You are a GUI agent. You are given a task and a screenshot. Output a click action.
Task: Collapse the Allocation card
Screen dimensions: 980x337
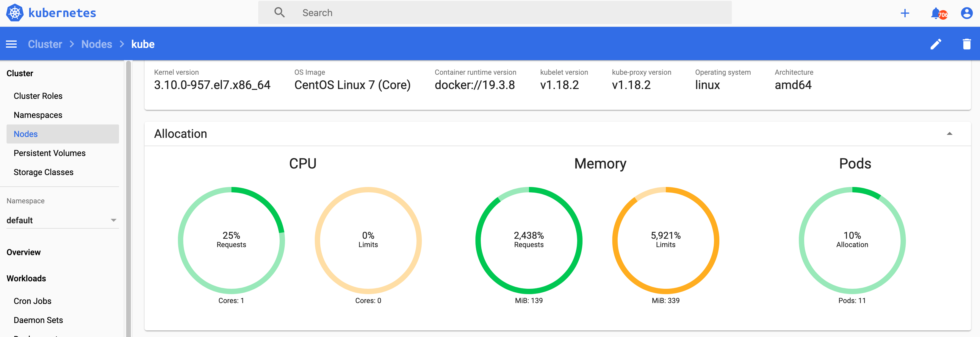tap(949, 134)
